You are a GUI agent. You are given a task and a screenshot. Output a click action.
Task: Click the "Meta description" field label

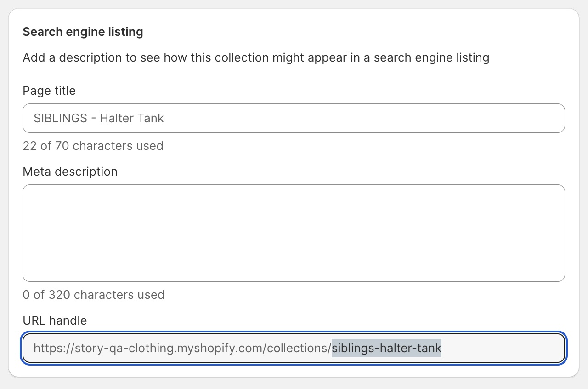pos(70,172)
